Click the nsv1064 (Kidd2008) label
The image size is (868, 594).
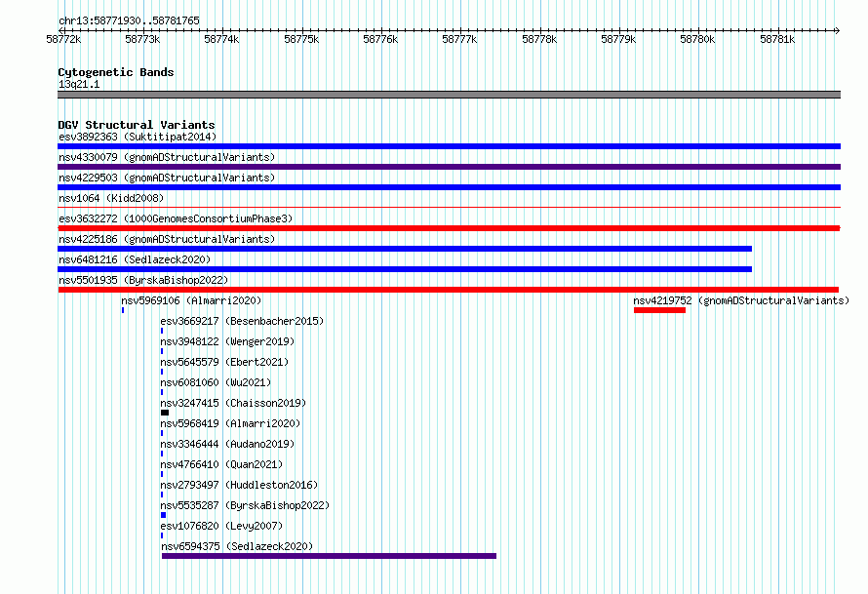(111, 198)
